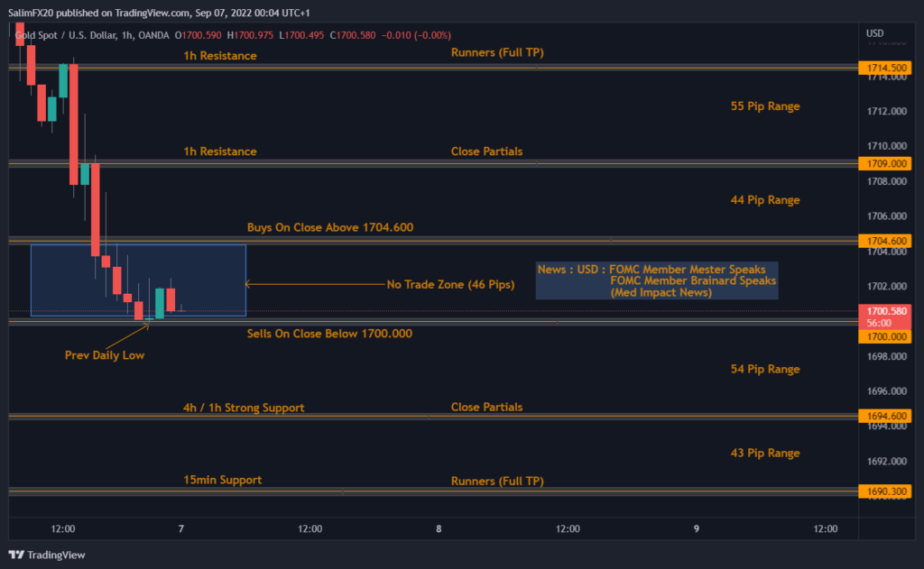
Task: Select the 1694.600 price axis label
Action: tap(887, 417)
